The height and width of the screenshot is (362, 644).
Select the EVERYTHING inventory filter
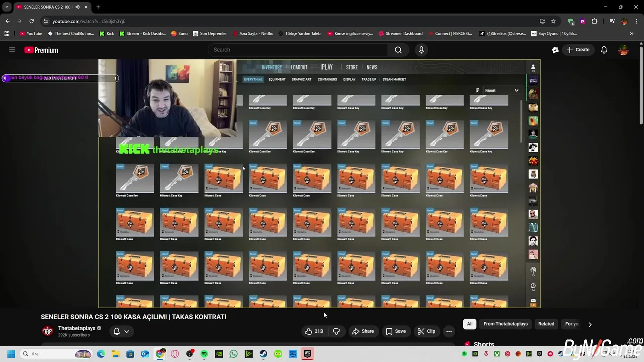[253, 79]
